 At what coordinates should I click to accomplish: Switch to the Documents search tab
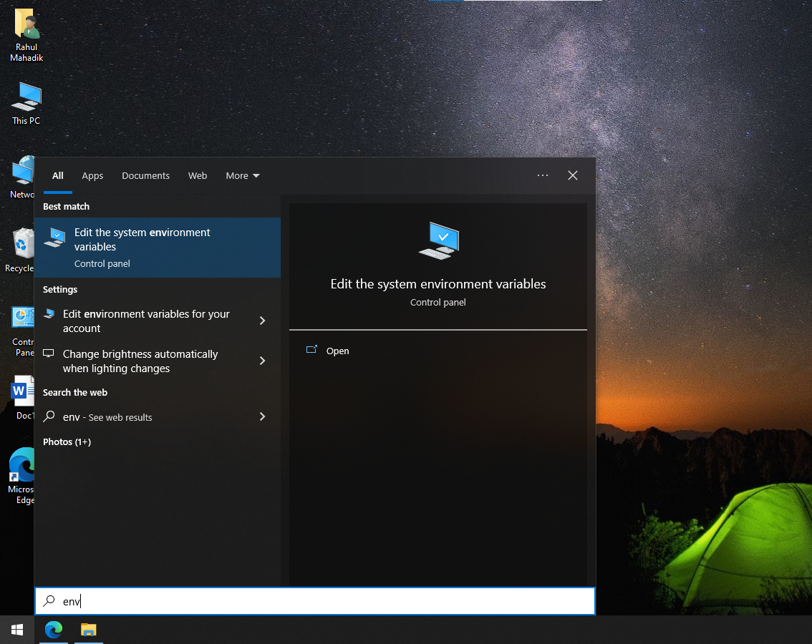click(145, 175)
